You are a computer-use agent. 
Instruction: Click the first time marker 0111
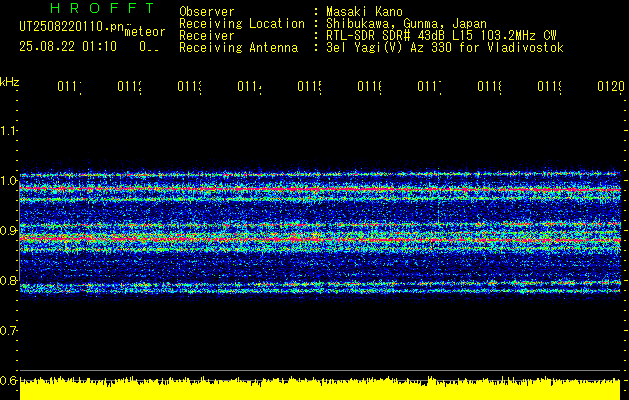69,86
